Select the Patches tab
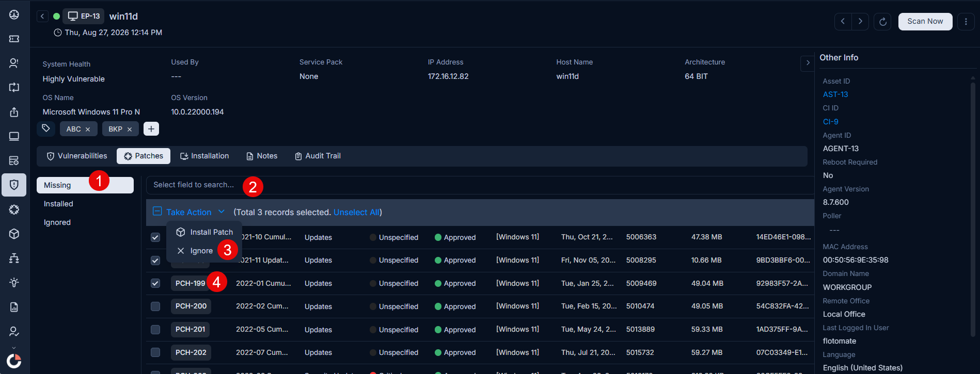 point(144,156)
